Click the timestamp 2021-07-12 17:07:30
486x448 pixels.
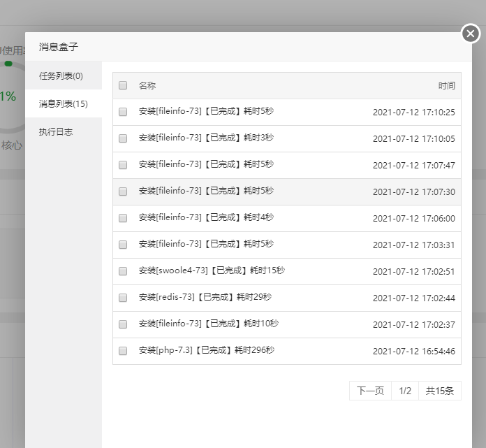click(414, 192)
